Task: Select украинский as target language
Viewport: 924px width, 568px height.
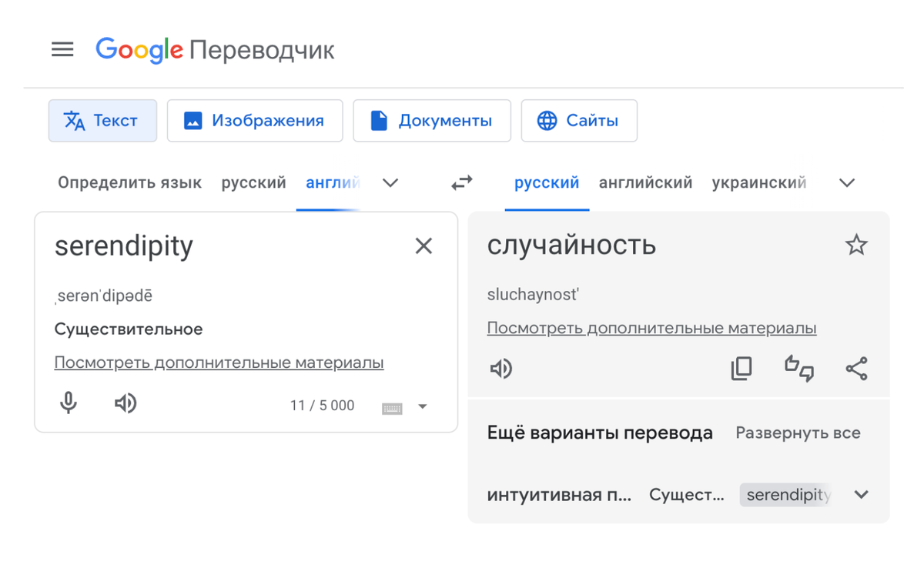Action: (x=758, y=183)
